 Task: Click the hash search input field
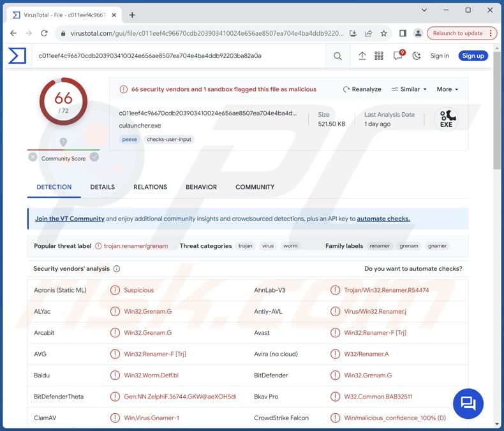pos(180,56)
